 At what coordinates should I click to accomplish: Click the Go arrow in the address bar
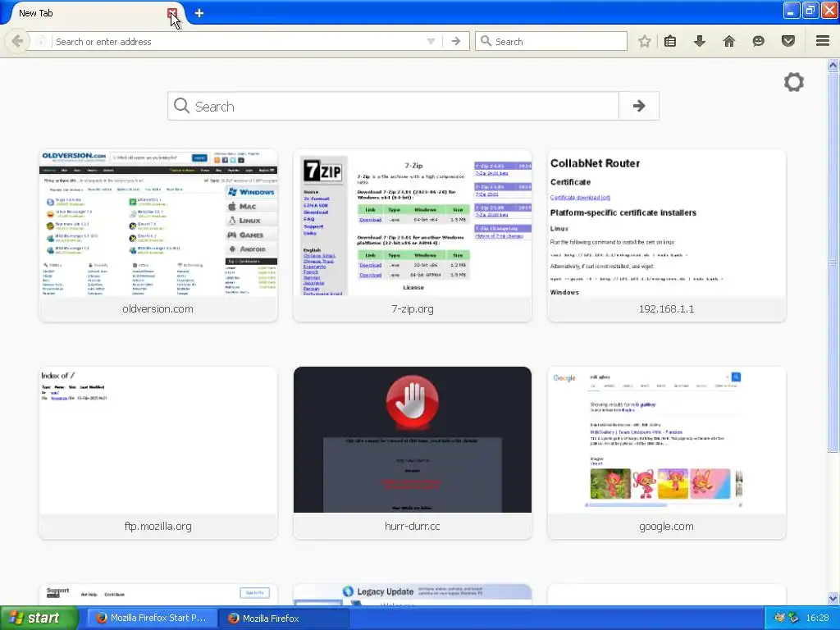point(456,41)
